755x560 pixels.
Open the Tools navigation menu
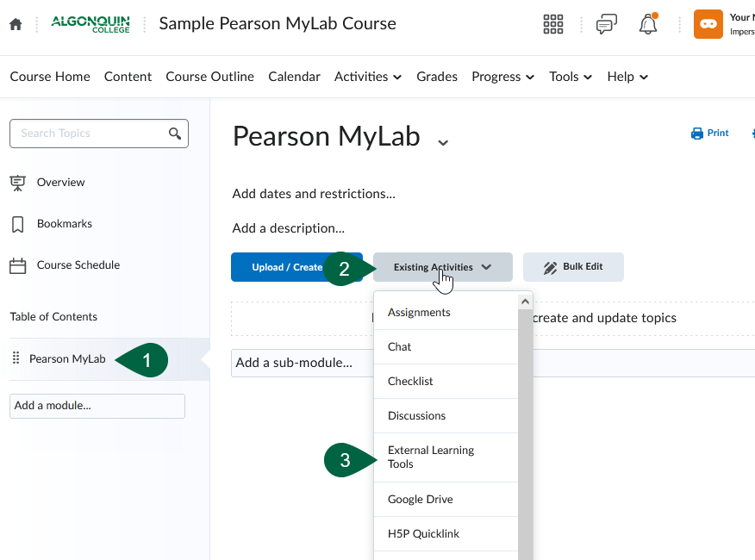(x=571, y=77)
